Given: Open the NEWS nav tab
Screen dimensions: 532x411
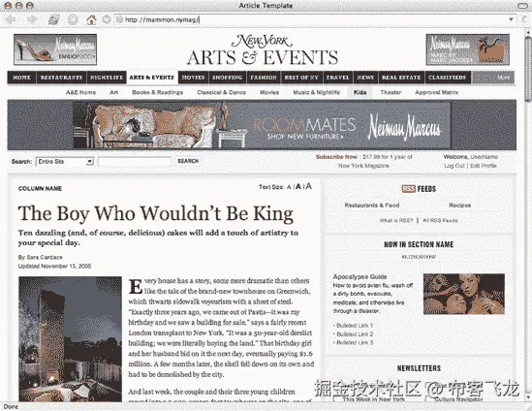Looking at the screenshot, I should [x=365, y=78].
